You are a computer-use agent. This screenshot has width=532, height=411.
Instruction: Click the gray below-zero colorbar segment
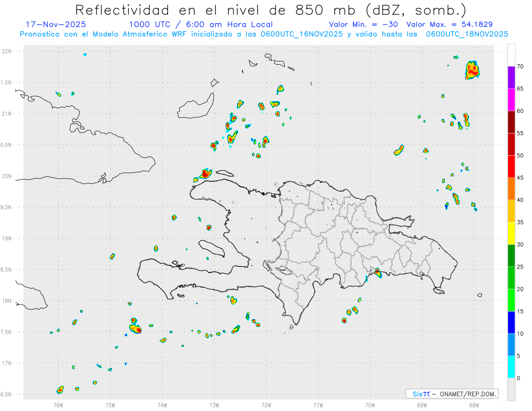(x=511, y=389)
